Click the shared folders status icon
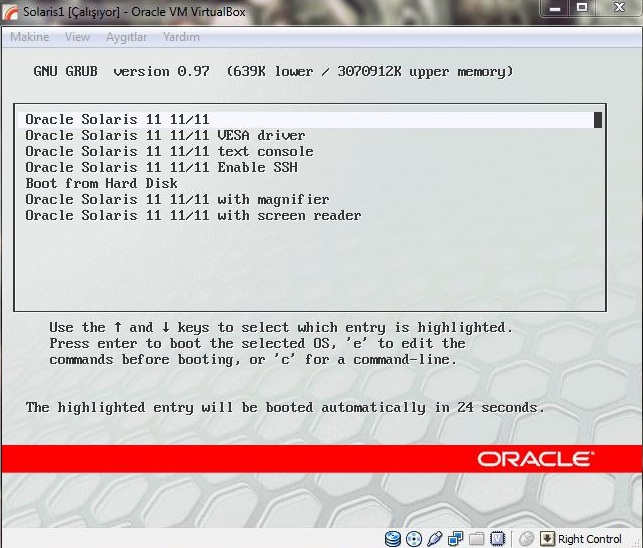Viewport: 643px width, 548px height. (477, 539)
